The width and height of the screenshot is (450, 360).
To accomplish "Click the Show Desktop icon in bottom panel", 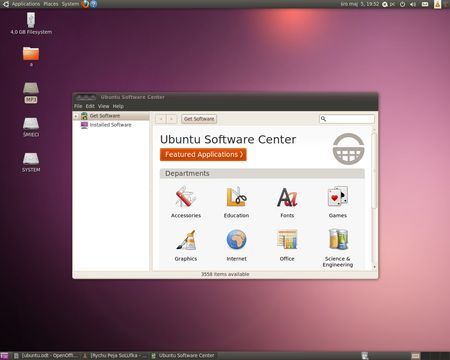I will [x=4, y=356].
